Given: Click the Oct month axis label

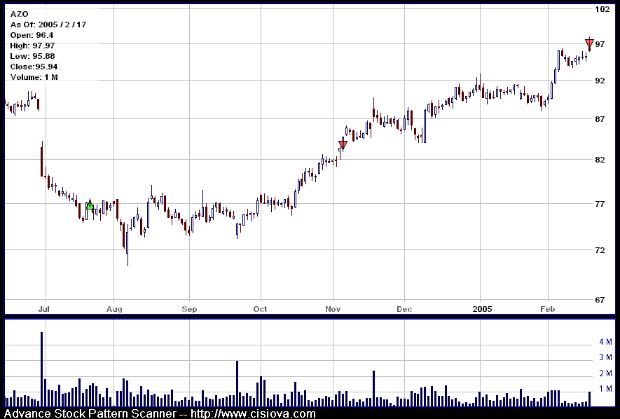Looking at the screenshot, I should [260, 309].
